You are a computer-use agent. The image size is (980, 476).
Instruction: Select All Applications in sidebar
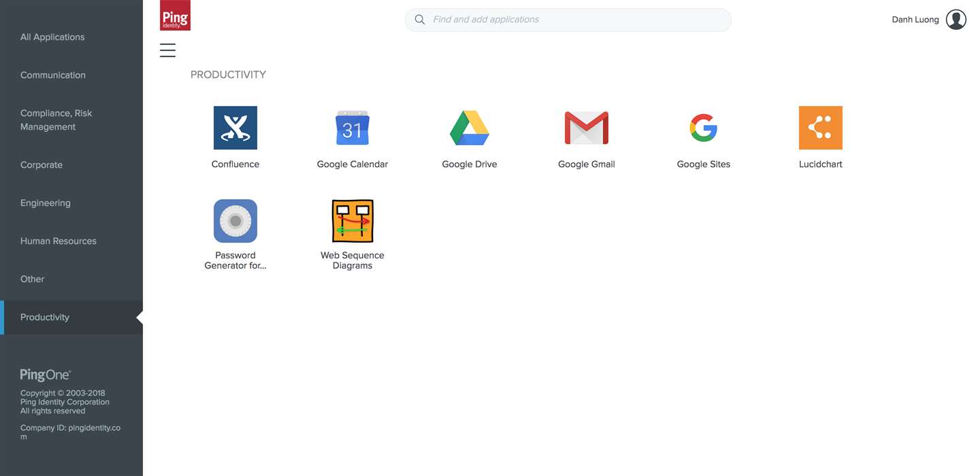[x=52, y=37]
